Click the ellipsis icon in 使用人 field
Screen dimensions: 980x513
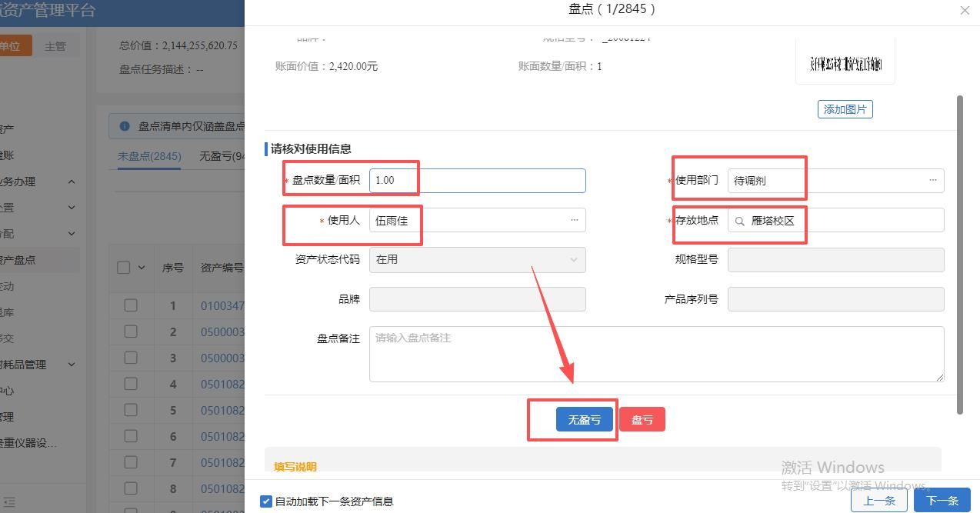coord(574,220)
